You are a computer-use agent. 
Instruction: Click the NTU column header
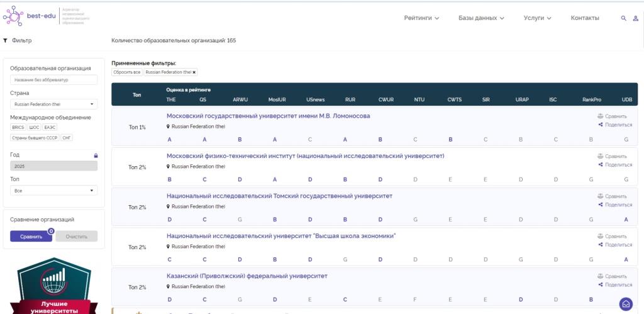[x=419, y=99]
